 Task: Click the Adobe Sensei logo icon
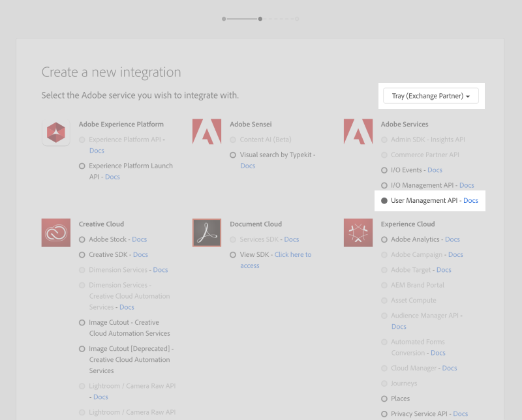pos(207,132)
